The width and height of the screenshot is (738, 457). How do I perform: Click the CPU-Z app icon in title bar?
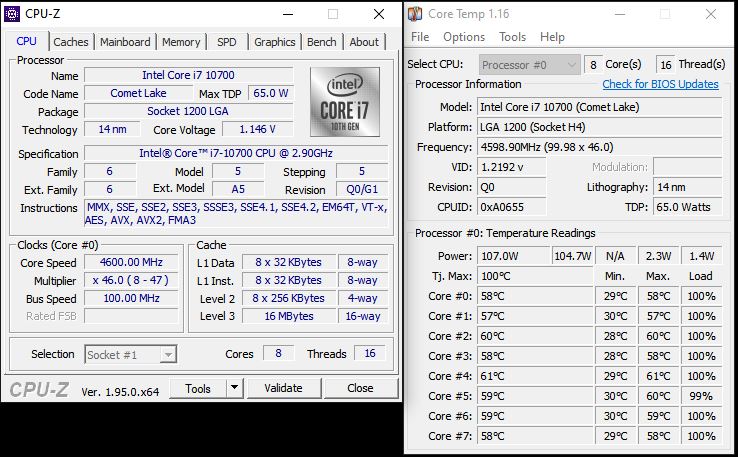(x=12, y=14)
